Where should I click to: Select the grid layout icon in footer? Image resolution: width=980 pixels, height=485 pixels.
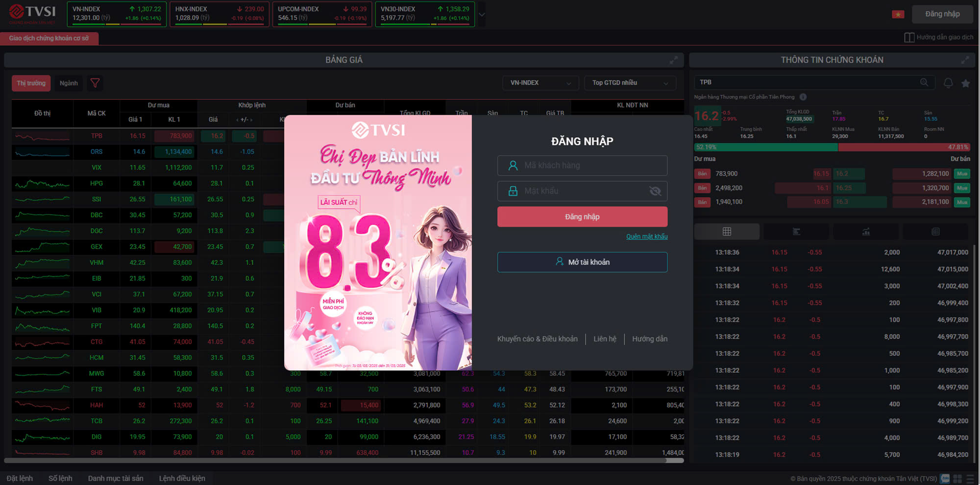click(957, 479)
